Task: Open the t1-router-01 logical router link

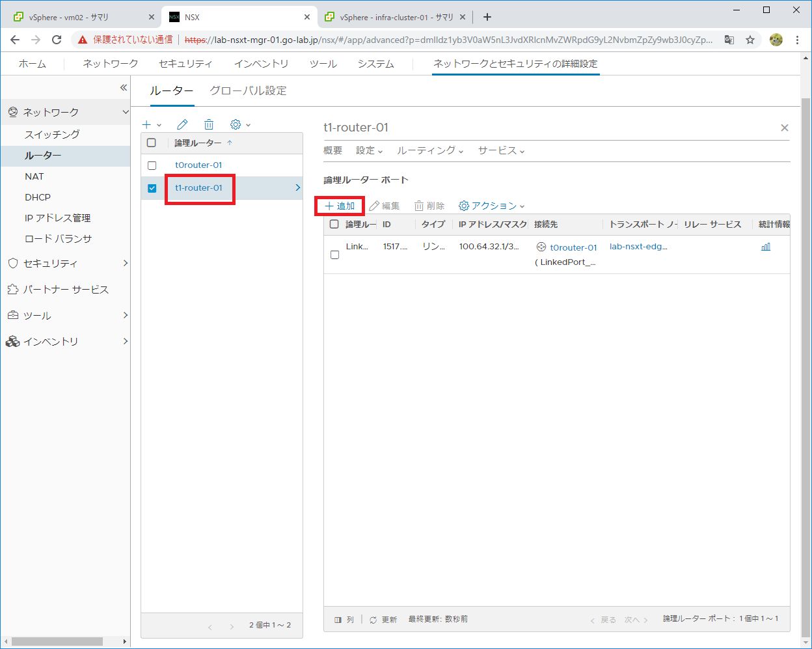Action: (198, 188)
